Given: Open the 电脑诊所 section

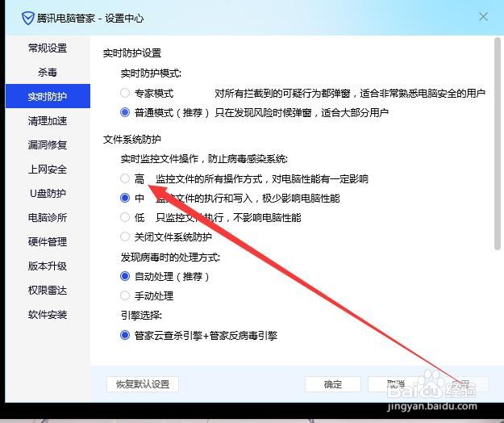Looking at the screenshot, I should pos(48,218).
